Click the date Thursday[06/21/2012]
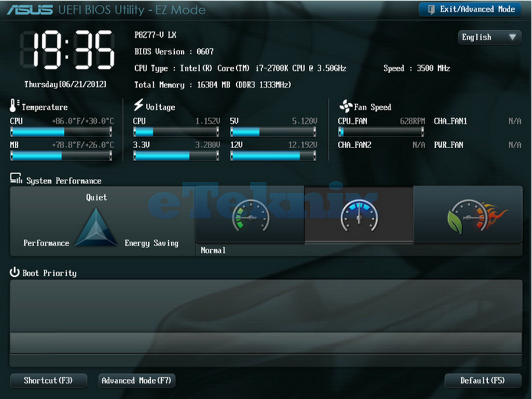 65,84
